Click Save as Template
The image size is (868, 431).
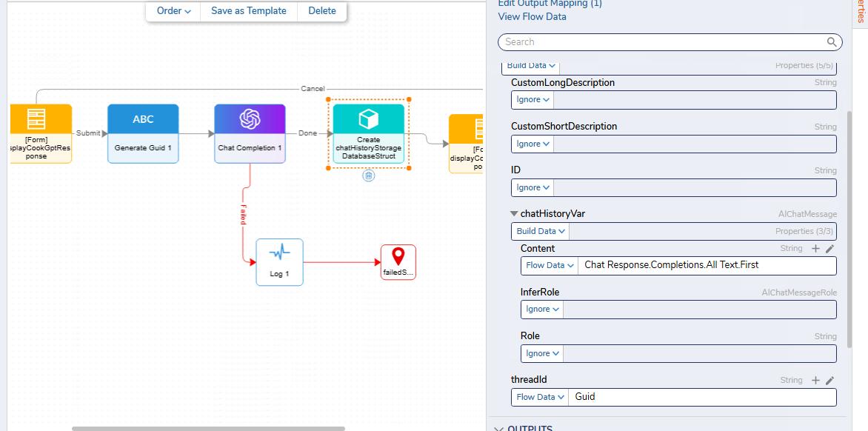pyautogui.click(x=249, y=11)
